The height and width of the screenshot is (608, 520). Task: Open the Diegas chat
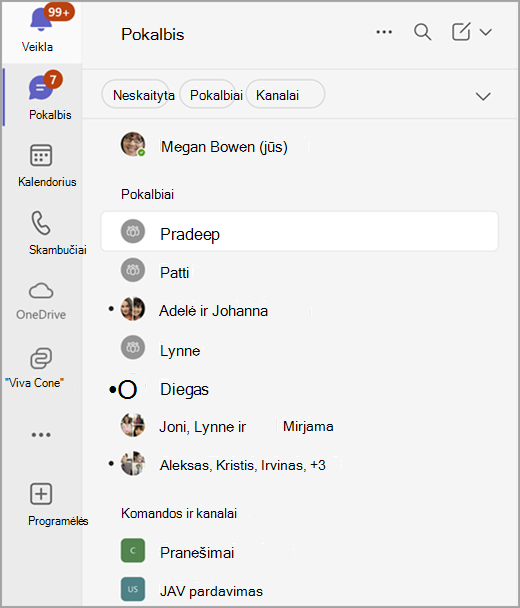[x=299, y=389]
